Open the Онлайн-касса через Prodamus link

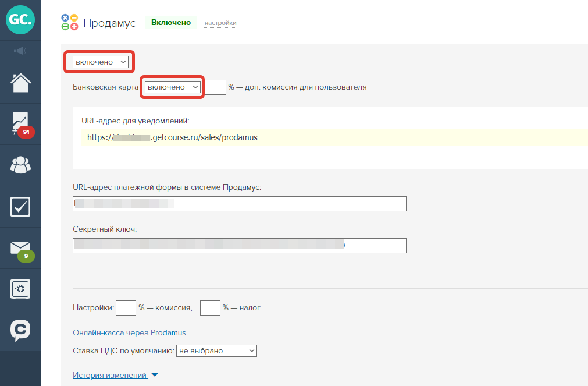click(x=129, y=332)
